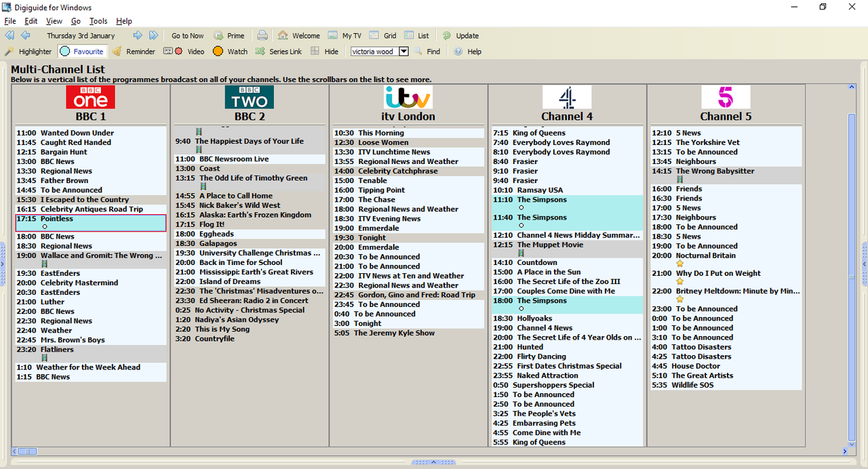
Task: Open the Help menu
Action: 124,21
